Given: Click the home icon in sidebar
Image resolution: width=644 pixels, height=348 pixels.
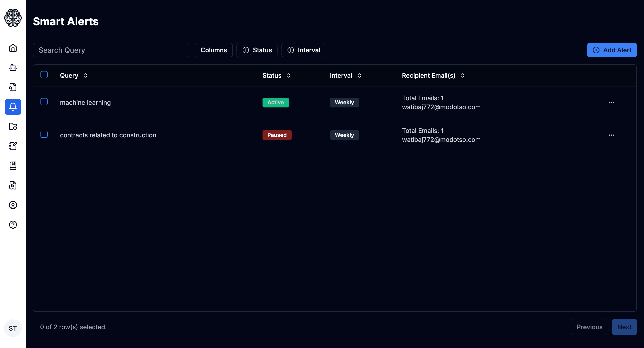Looking at the screenshot, I should coord(13,48).
